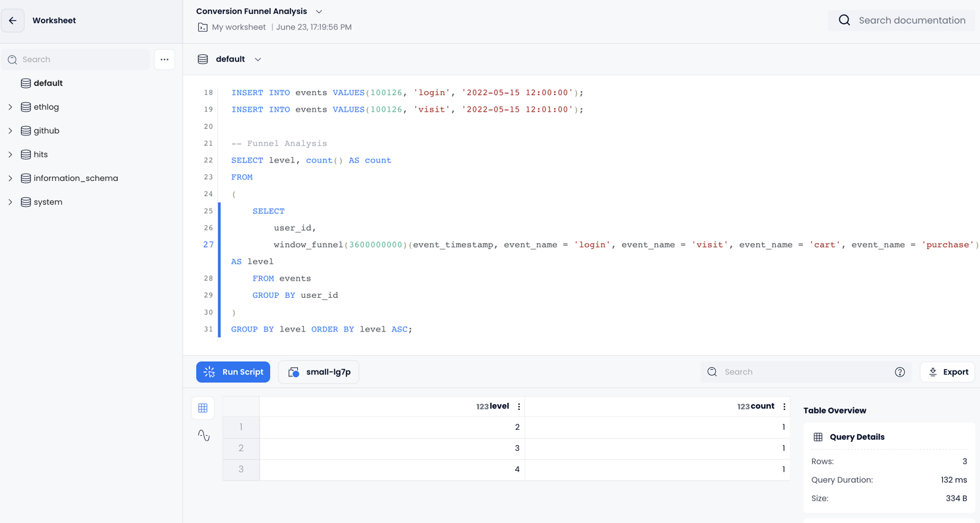This screenshot has height=523, width=980.
Task: Click the back arrow button beside Worksheet
Action: [13, 20]
